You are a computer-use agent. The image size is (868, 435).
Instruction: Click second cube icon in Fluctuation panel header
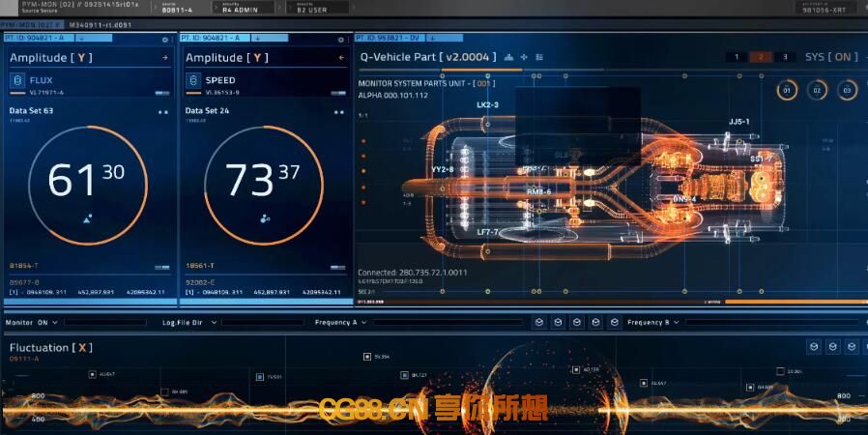tap(832, 347)
